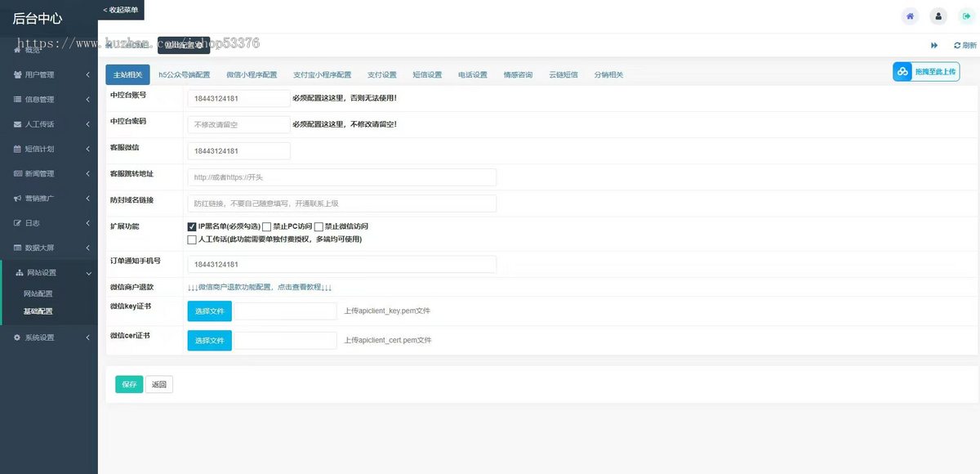Image resolution: width=980 pixels, height=474 pixels.
Task: Open the 微信商户退款 tutorial link
Action: pos(259,287)
